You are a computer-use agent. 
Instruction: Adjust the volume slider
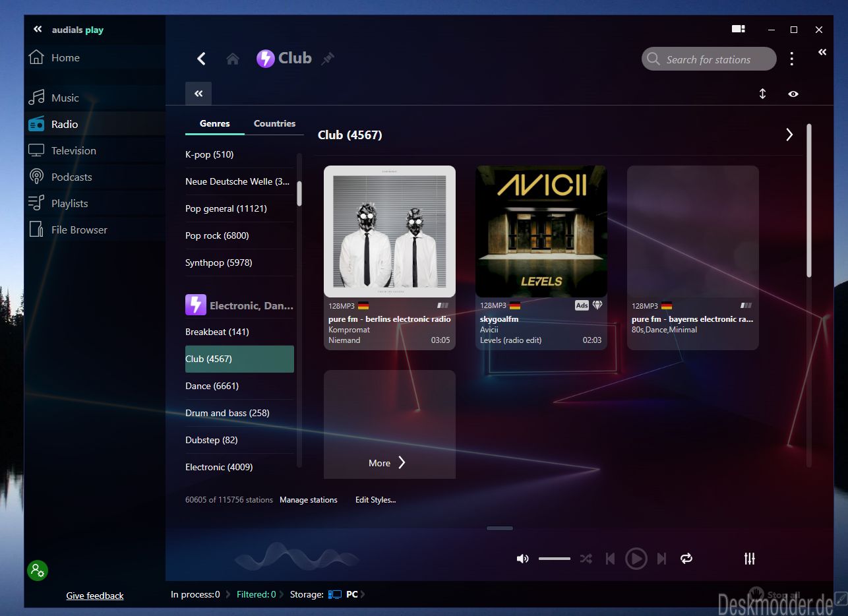pos(555,559)
